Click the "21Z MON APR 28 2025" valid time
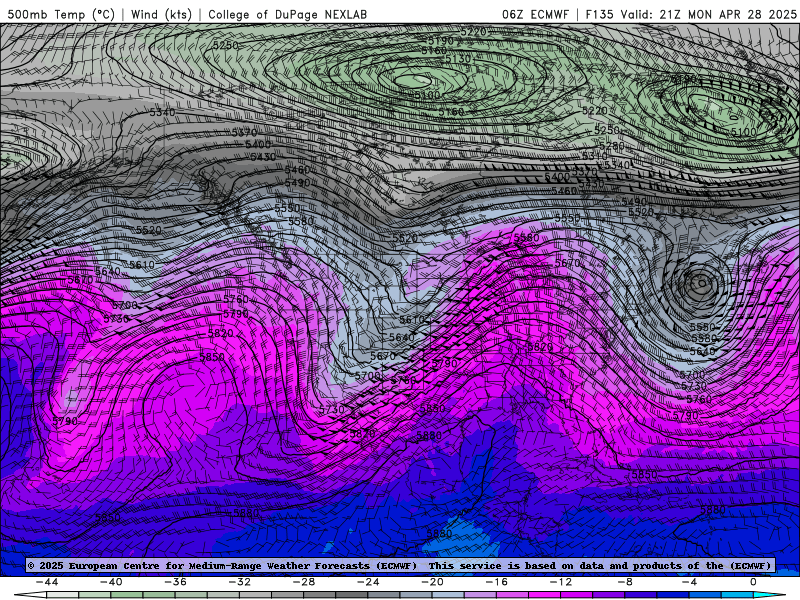Screen dimensions: 800x600 coord(728,14)
